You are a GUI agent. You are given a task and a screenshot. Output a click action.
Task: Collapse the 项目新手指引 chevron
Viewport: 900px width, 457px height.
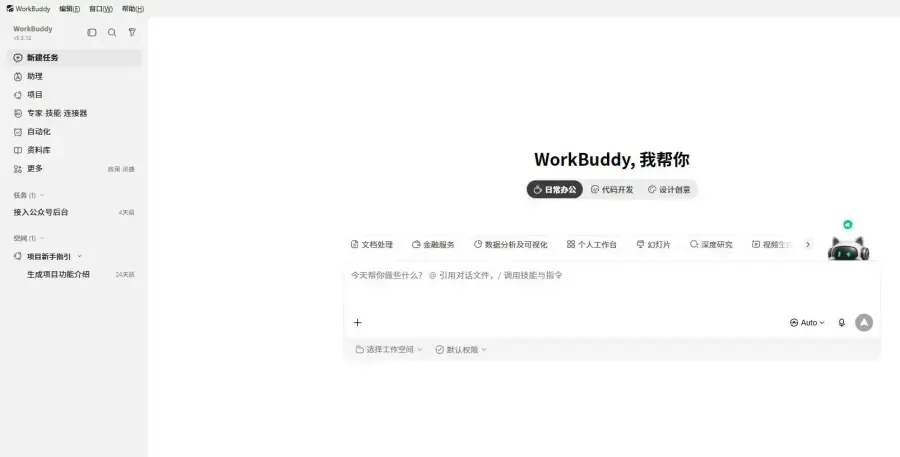tap(80, 257)
